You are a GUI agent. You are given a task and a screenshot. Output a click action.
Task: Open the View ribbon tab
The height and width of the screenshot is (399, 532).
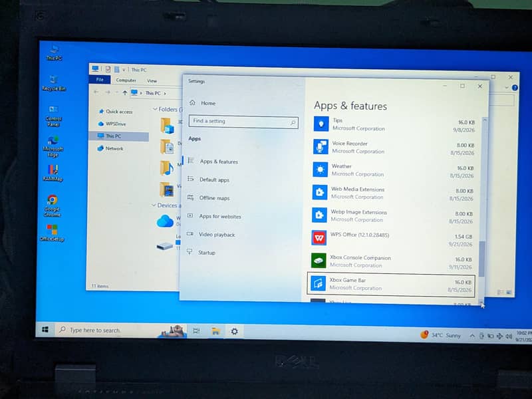point(152,80)
